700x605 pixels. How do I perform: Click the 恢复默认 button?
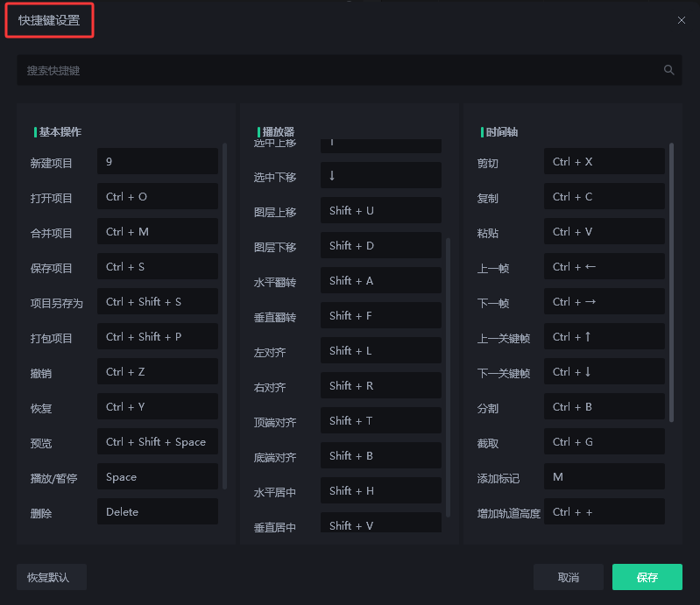pyautogui.click(x=52, y=577)
